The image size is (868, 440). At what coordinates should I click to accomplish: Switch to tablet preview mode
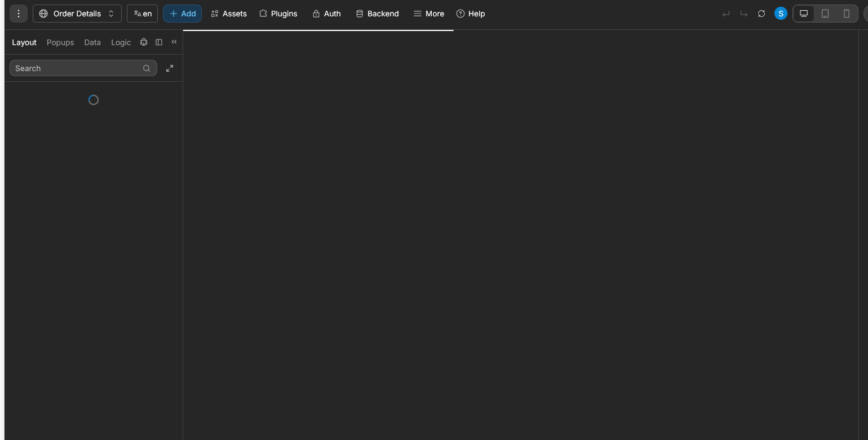point(825,14)
